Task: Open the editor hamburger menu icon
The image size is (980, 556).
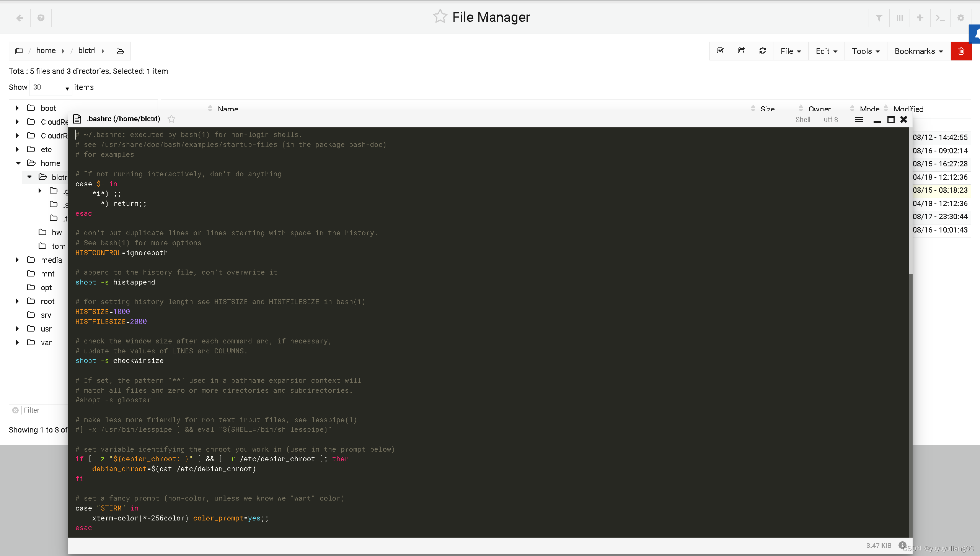Action: pos(859,120)
